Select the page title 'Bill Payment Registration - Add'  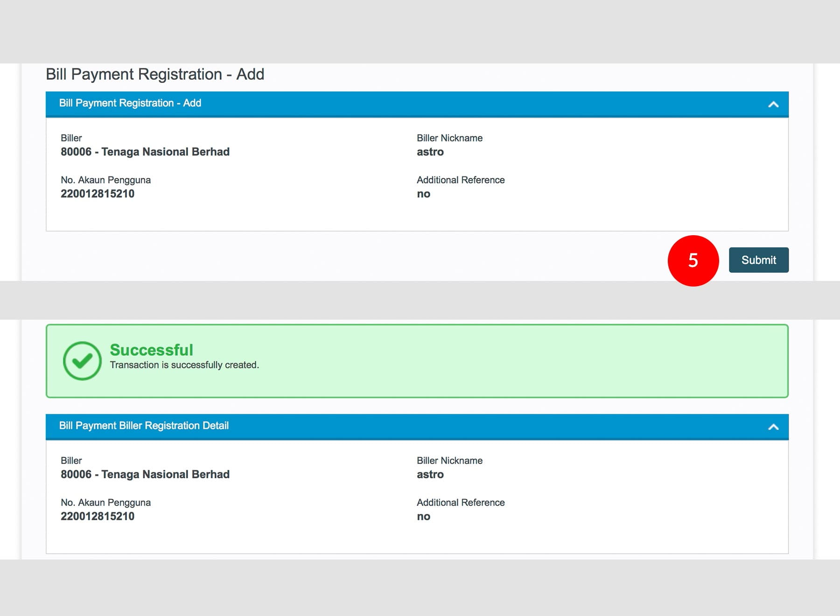[155, 74]
